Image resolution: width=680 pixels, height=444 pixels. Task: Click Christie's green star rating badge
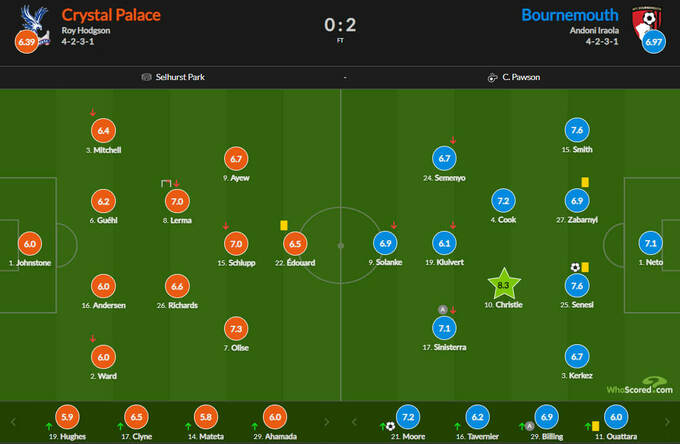[504, 285]
